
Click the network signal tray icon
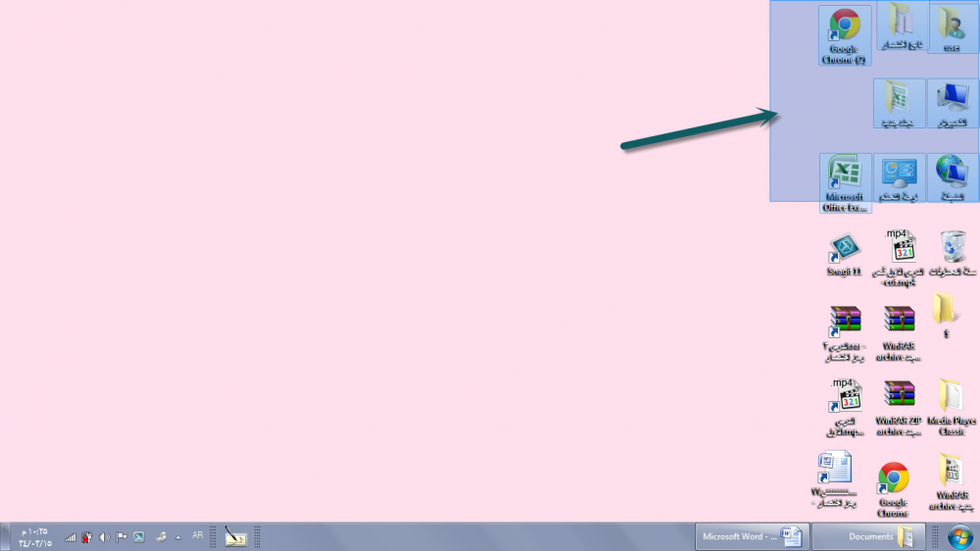tap(71, 537)
